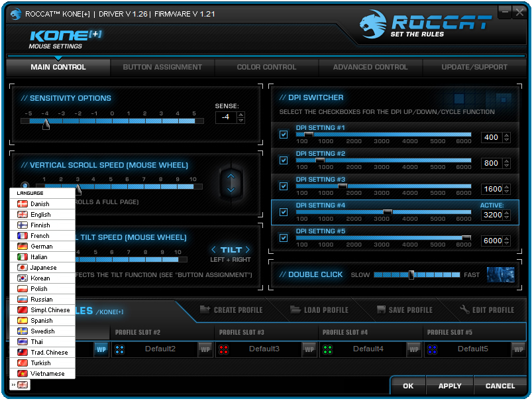Click the Apply button
The width and height of the screenshot is (532, 401).
coord(450,386)
